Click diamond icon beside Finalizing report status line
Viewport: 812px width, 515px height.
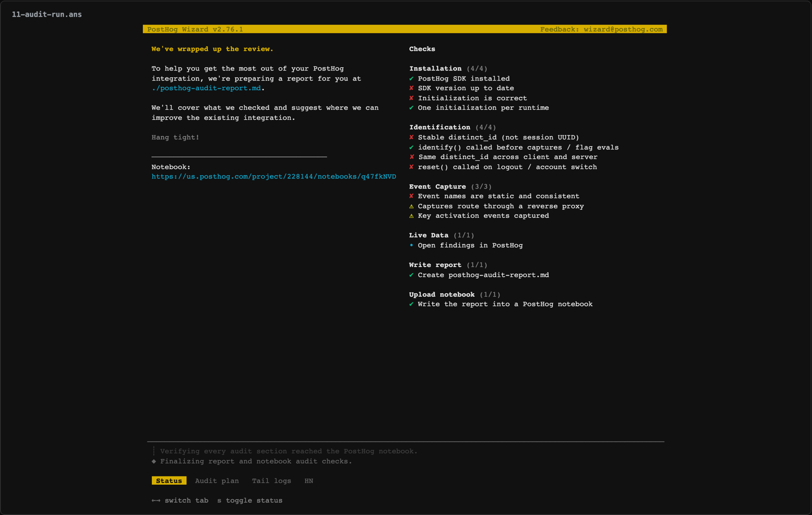click(154, 462)
